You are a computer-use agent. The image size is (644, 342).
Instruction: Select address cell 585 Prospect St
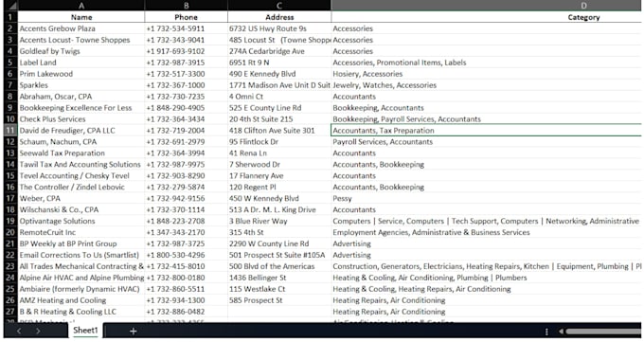[279, 300]
